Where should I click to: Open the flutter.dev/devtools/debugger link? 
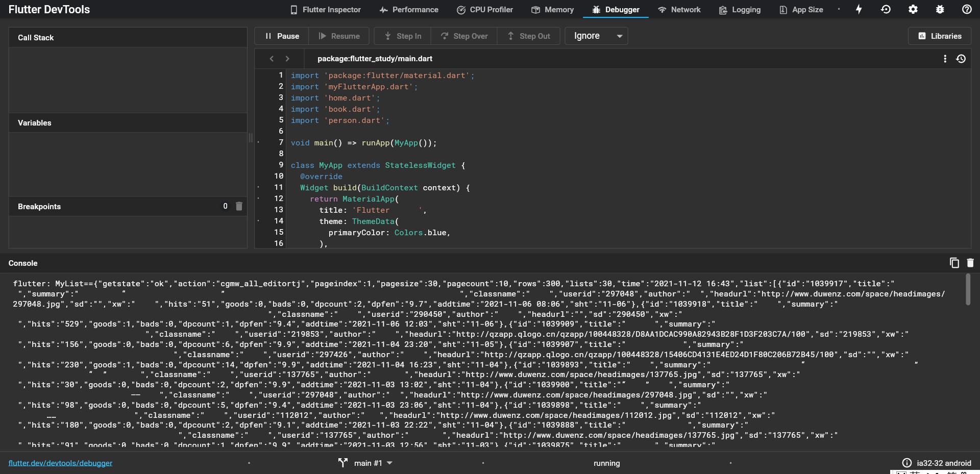[x=60, y=463]
